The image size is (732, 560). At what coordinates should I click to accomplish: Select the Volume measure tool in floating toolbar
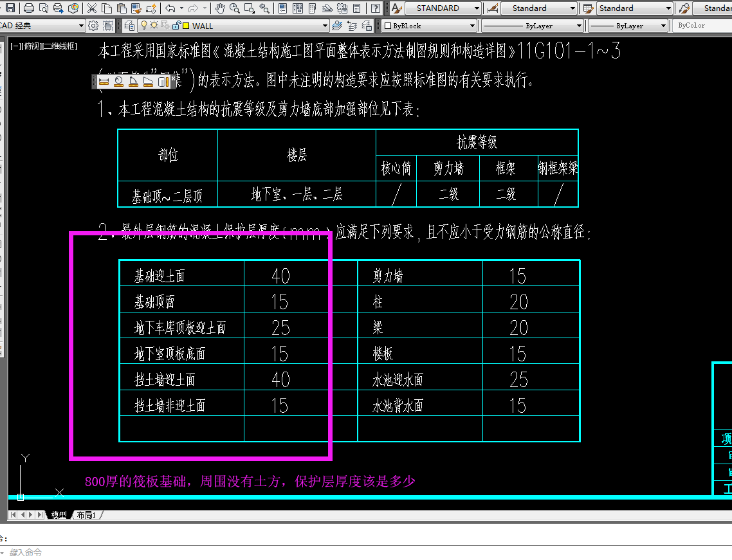tap(163, 82)
